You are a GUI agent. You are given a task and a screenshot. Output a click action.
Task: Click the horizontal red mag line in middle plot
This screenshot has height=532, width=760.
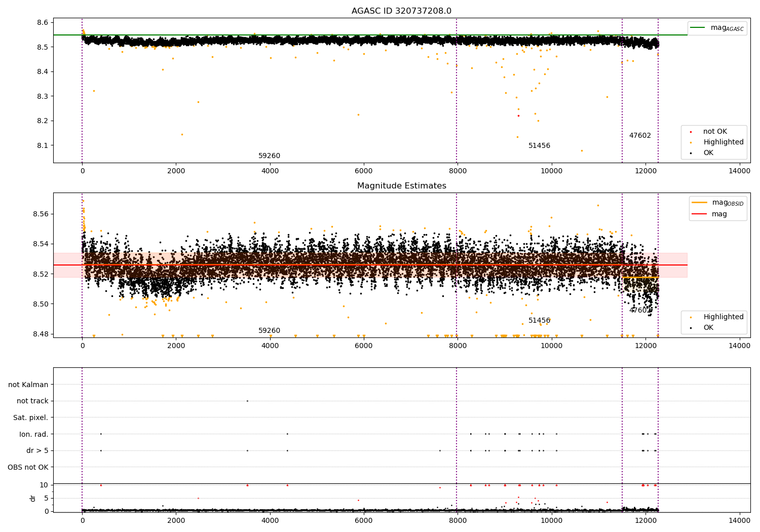[370, 265]
